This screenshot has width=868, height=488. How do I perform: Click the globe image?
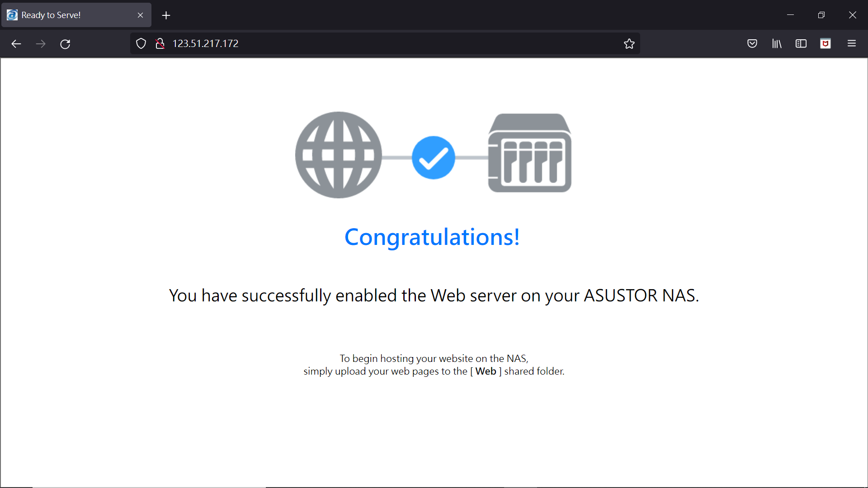pos(338,155)
